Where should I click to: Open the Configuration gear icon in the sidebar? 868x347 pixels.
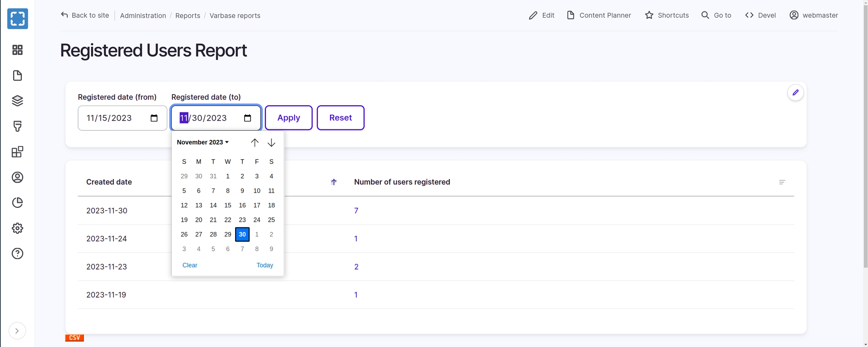tap(17, 228)
